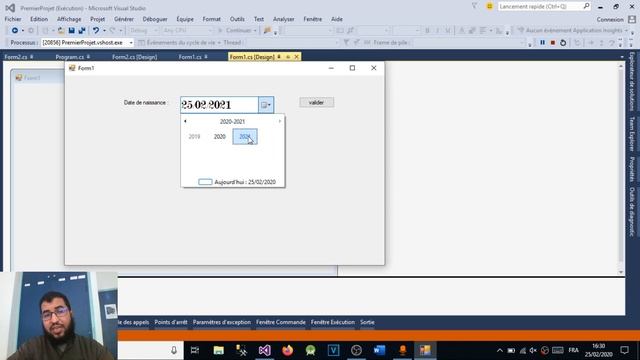The width and height of the screenshot is (640, 360).
Task: Close the Form1.cs [Design] tab
Action: (296, 57)
